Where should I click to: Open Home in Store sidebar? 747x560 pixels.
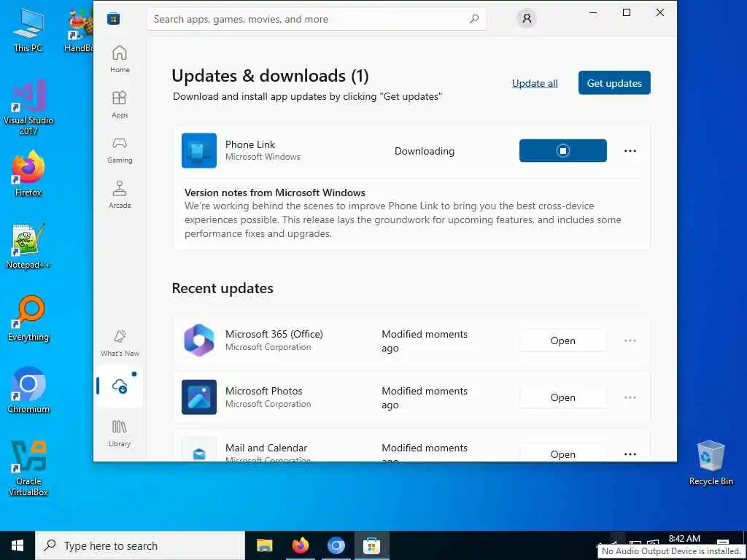[x=120, y=59]
